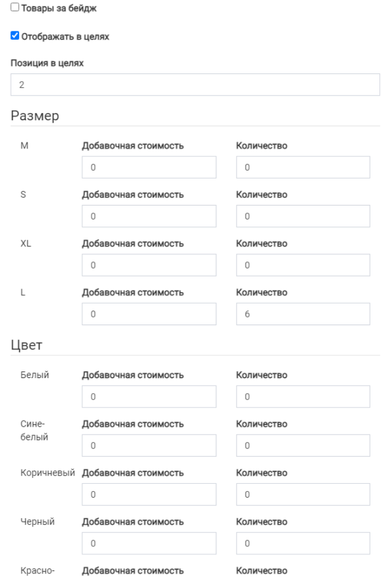Focus Добавочная стоимость field for size S

click(x=149, y=216)
